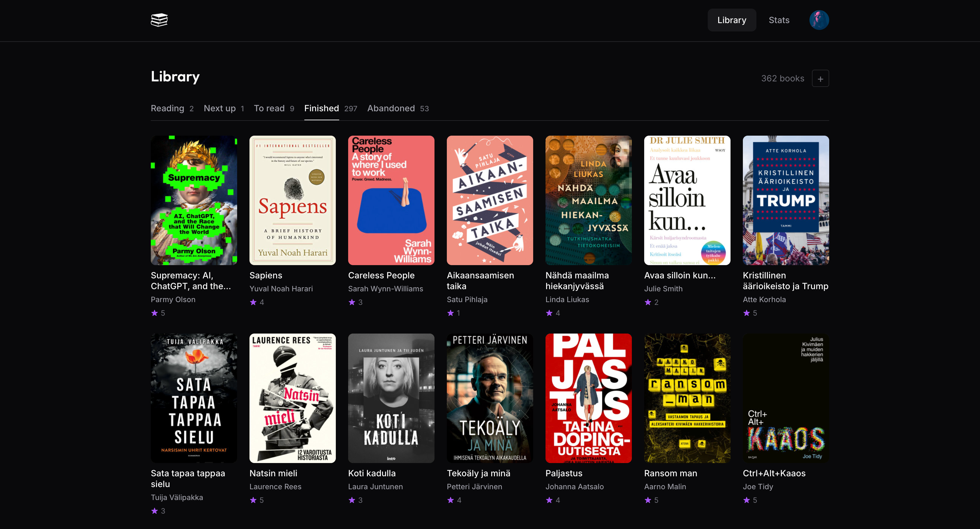Open the Library navigation tab
Image resolution: width=980 pixels, height=529 pixels.
(731, 20)
